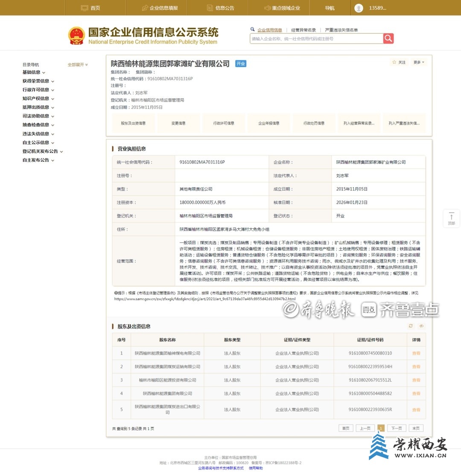
Task: Click the 末页 pagination button
Action: tap(416, 428)
